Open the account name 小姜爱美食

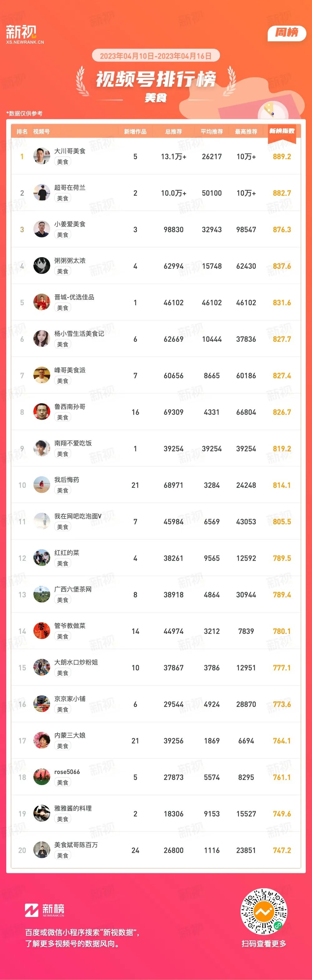click(70, 224)
